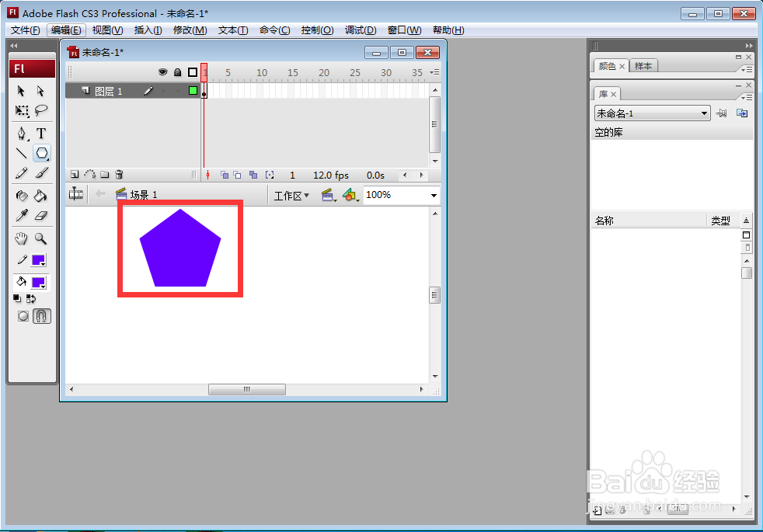This screenshot has width=763, height=532.
Task: Open the 窗口(W) menu
Action: point(404,30)
